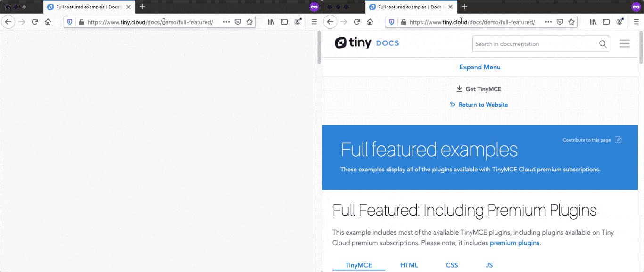Select the 'Full featured examples' tab in left window

(x=88, y=7)
